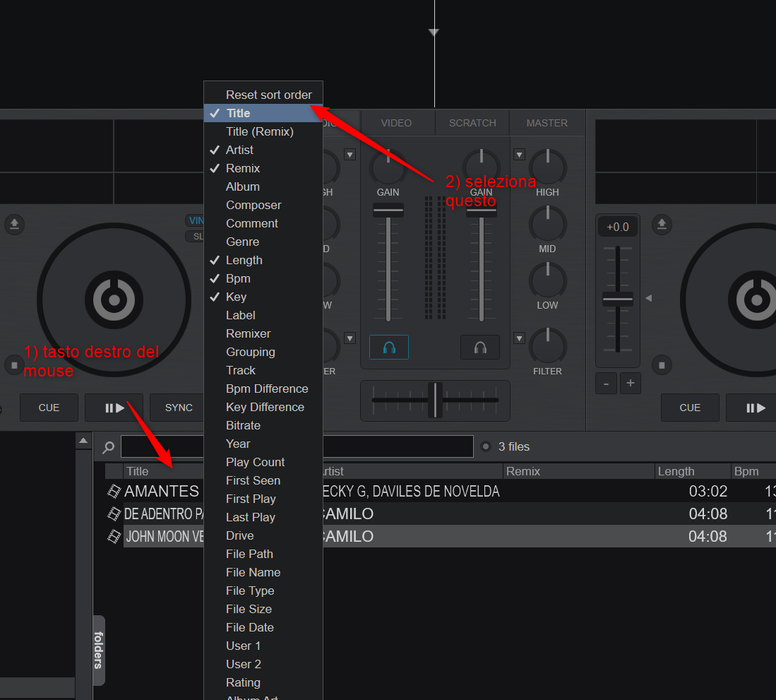Click the AMANTES track file icon
Viewport: 776px width, 700px height.
click(x=114, y=491)
